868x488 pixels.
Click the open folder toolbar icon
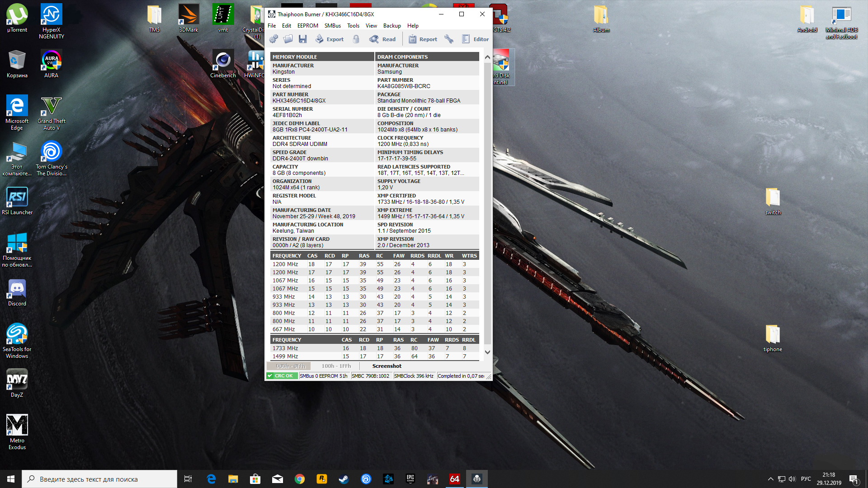click(288, 39)
